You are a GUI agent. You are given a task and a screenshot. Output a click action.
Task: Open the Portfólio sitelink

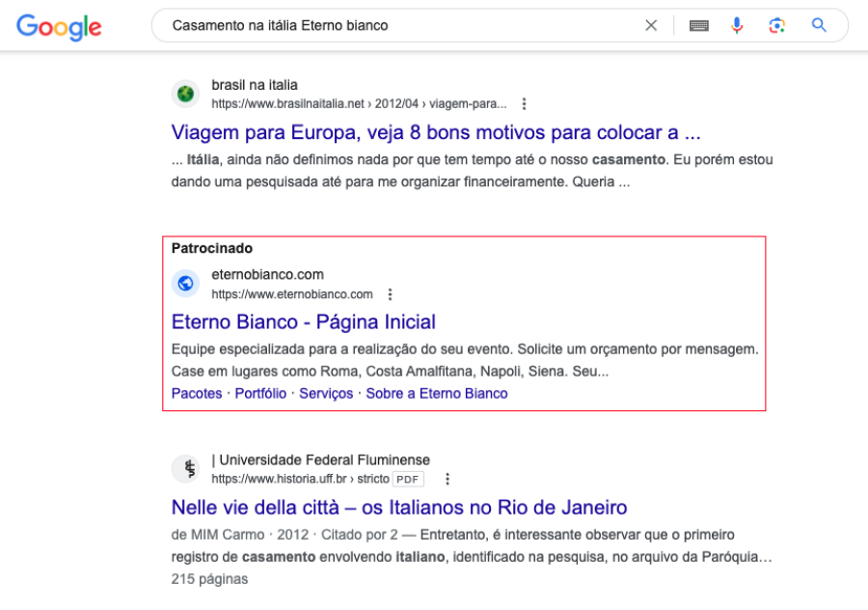[x=260, y=394]
